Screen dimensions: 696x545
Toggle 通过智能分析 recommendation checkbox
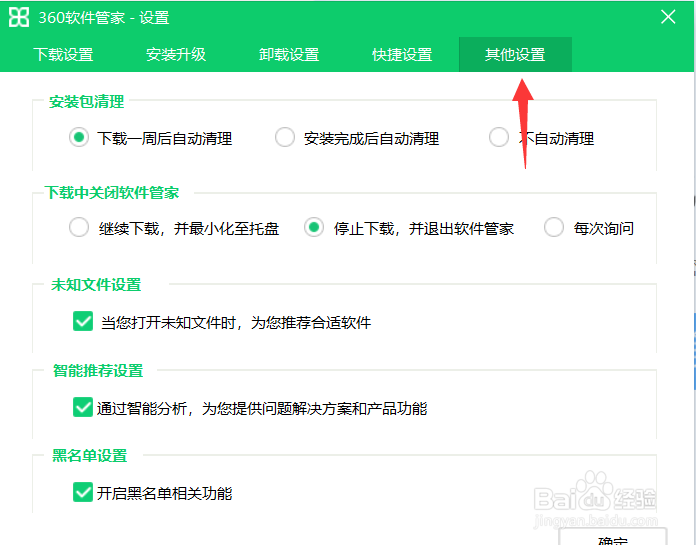click(x=83, y=407)
